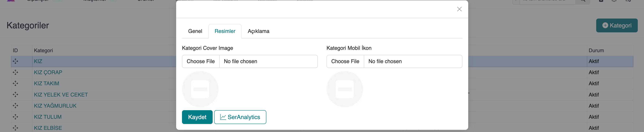The height and width of the screenshot is (132, 644).
Task: Choose file for Kategori Cover Image
Action: [201, 61]
